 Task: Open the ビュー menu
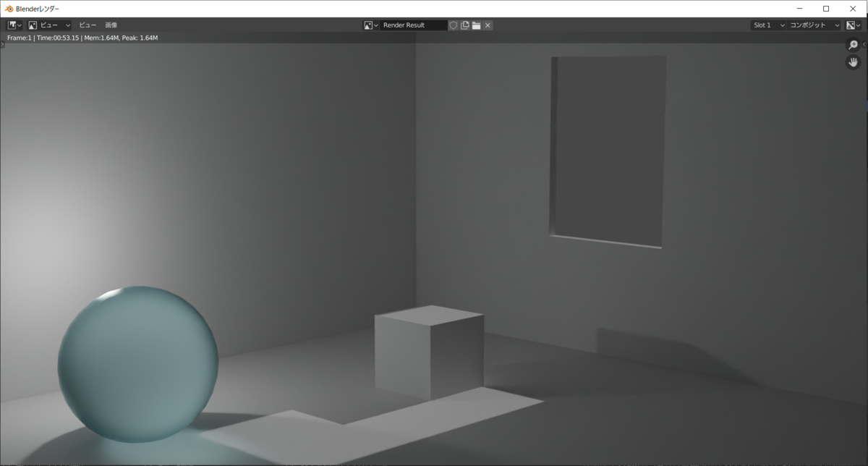pos(88,25)
